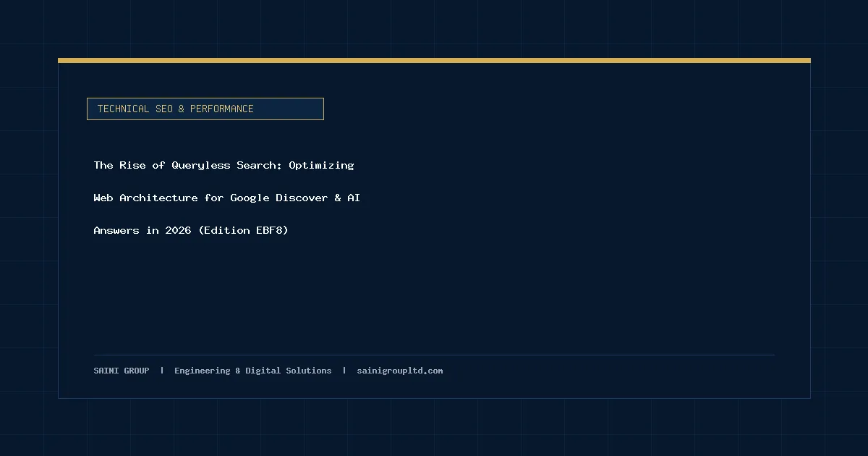868x456 pixels.
Task: Select line 'Web Architecture for Google Discover & AI'
Action: click(227, 198)
